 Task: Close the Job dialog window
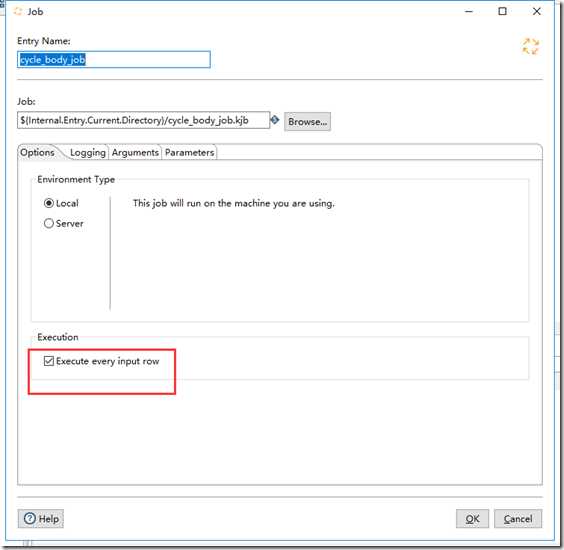(536, 12)
